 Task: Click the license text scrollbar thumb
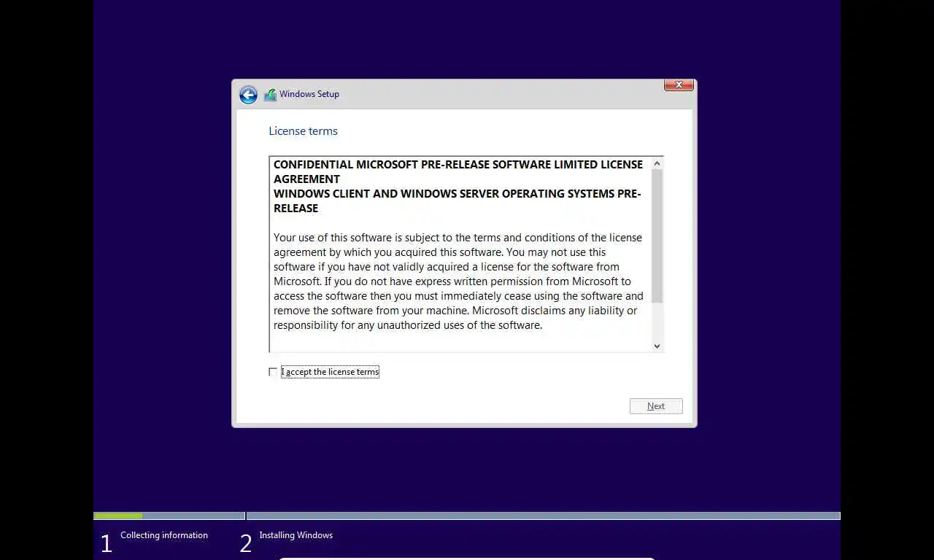tap(657, 236)
